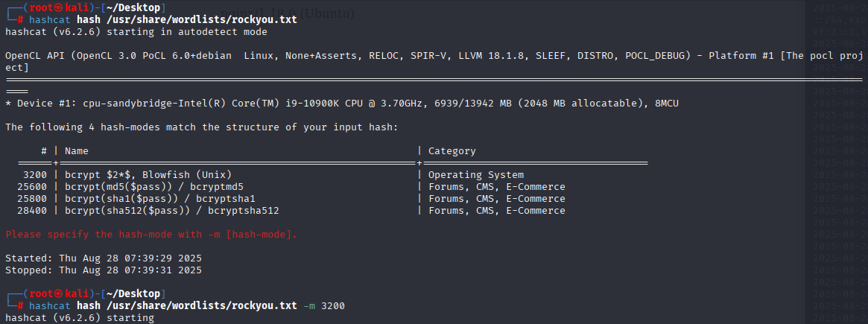Click the 'Started: Thu Aug 28' line
The image size is (868, 324).
click(x=104, y=258)
